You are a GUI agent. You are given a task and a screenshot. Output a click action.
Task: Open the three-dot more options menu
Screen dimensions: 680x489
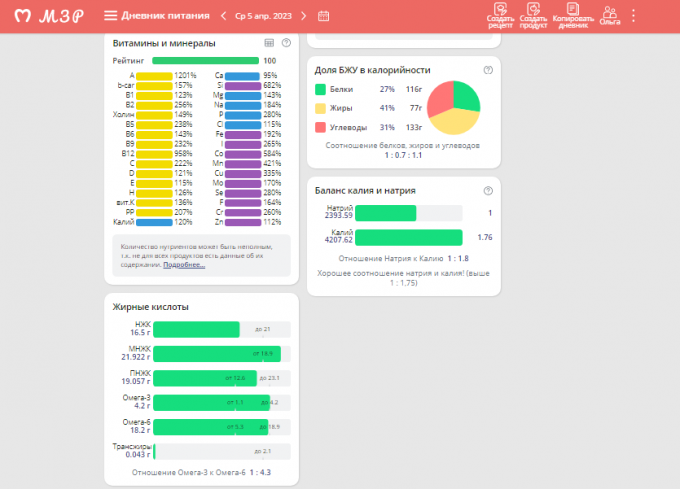point(633,16)
